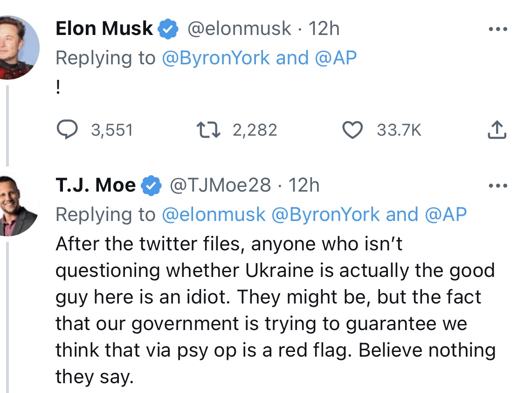Retweet Elon Musk's tweet via retweet icon

(209, 130)
